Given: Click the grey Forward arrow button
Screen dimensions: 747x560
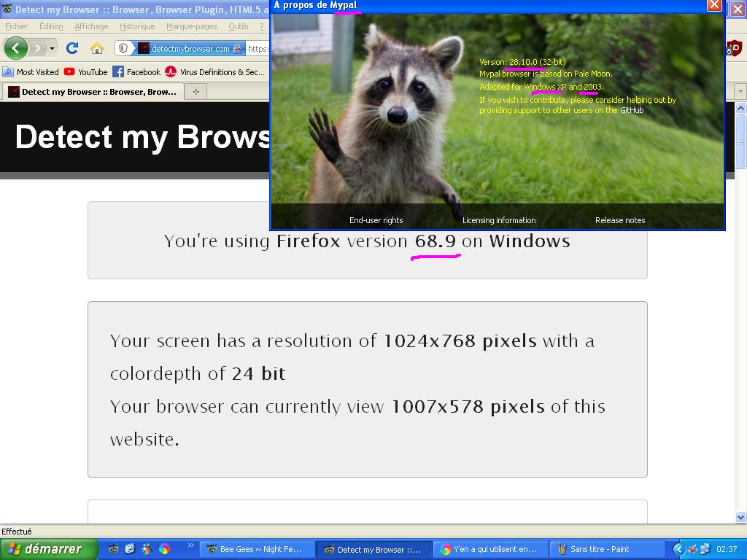Looking at the screenshot, I should [x=37, y=48].
